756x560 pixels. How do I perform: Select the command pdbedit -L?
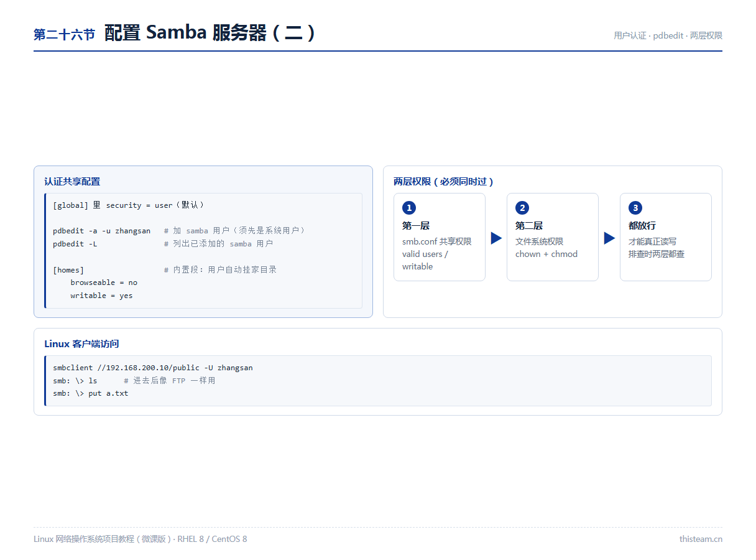(75, 244)
